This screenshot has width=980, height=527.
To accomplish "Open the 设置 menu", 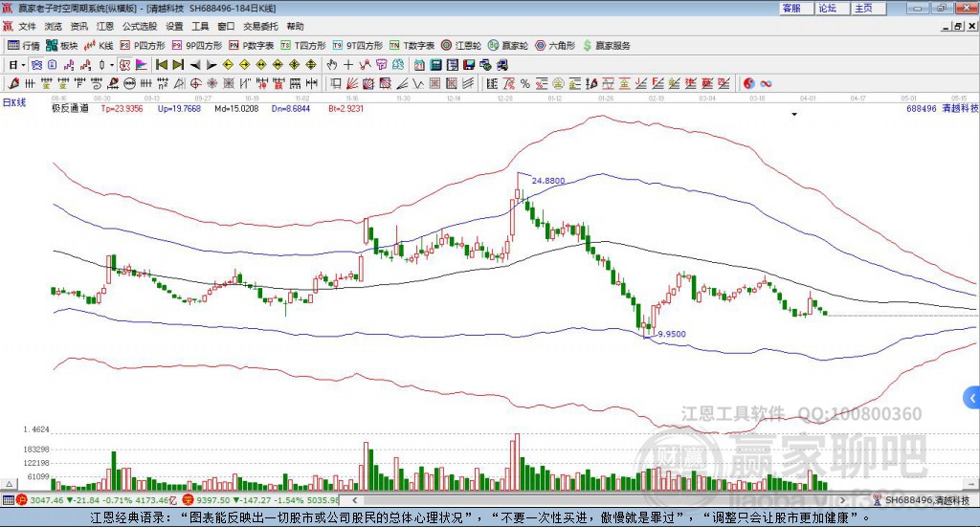I will tap(174, 26).
